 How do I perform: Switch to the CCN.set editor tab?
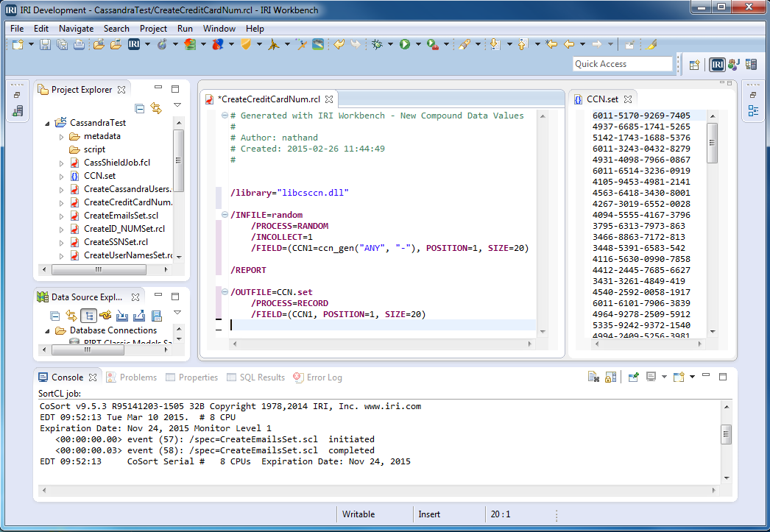602,99
